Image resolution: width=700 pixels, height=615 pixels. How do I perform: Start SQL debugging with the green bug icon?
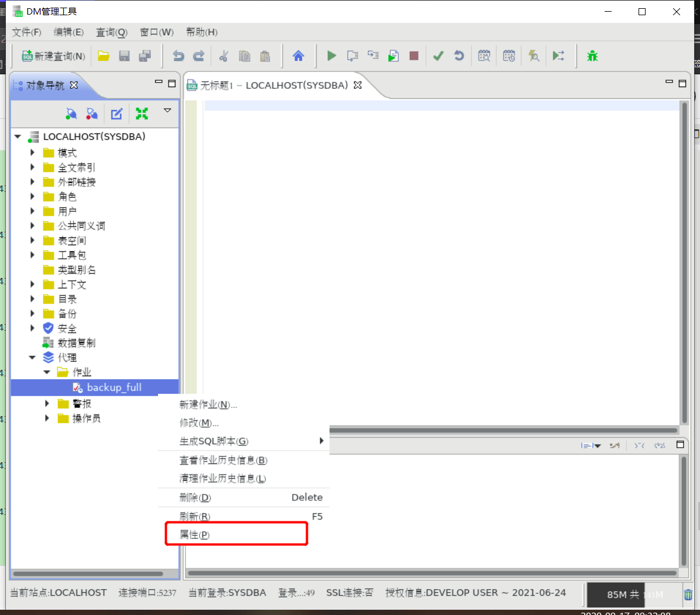point(592,56)
